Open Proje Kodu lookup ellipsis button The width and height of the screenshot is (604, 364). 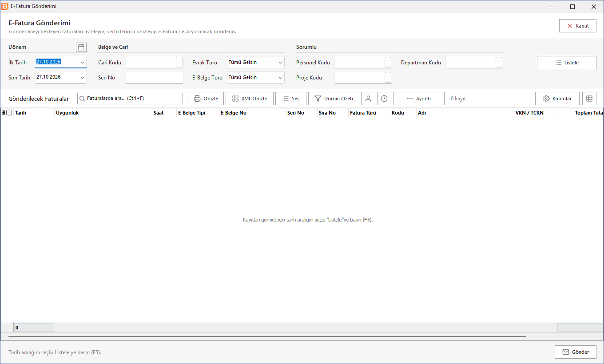click(388, 78)
